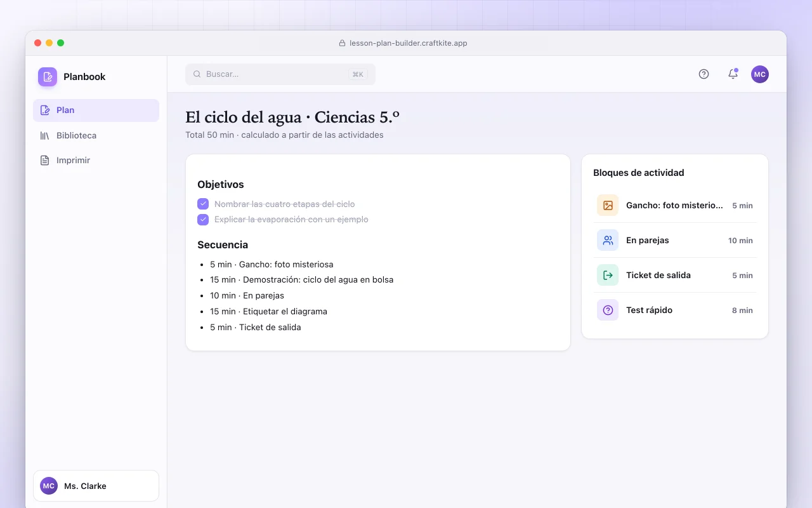Image resolution: width=812 pixels, height=508 pixels.
Task: Click '5 min · Gancho: foto misteriosa' sequence item
Action: tap(272, 264)
